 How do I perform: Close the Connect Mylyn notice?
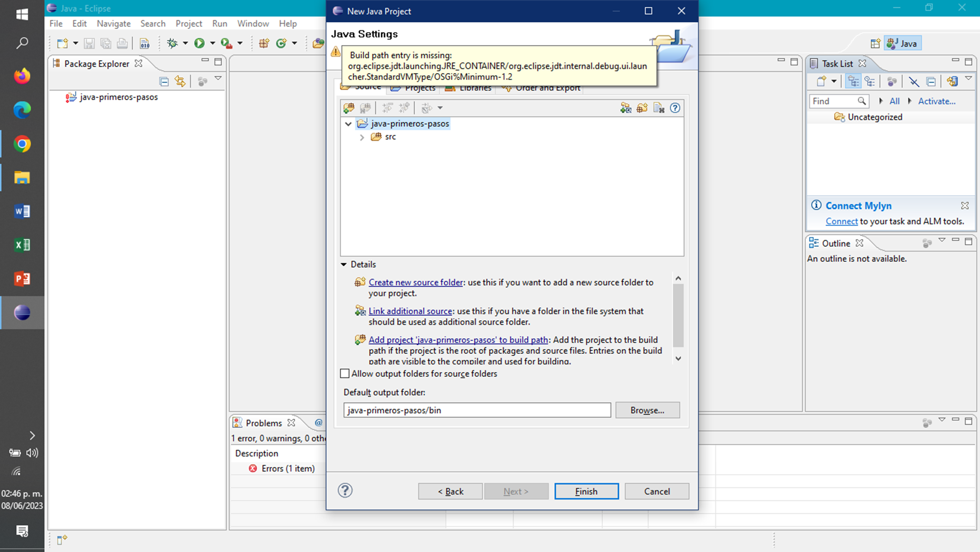coord(965,205)
